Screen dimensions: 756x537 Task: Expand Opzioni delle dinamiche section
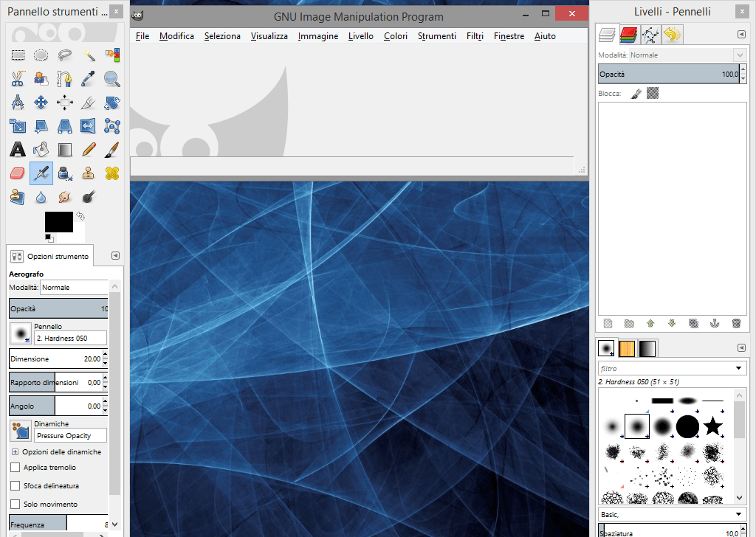click(x=15, y=451)
